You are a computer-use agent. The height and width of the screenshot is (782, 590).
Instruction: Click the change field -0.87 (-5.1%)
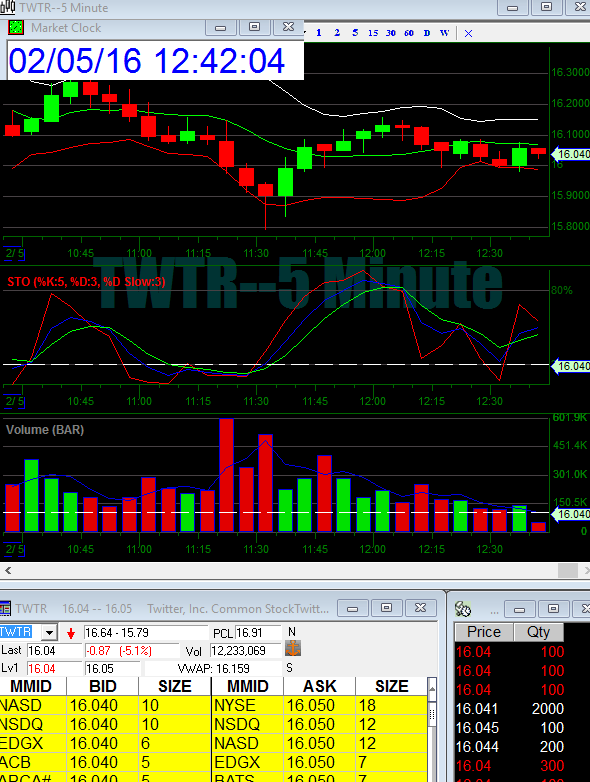(132, 650)
